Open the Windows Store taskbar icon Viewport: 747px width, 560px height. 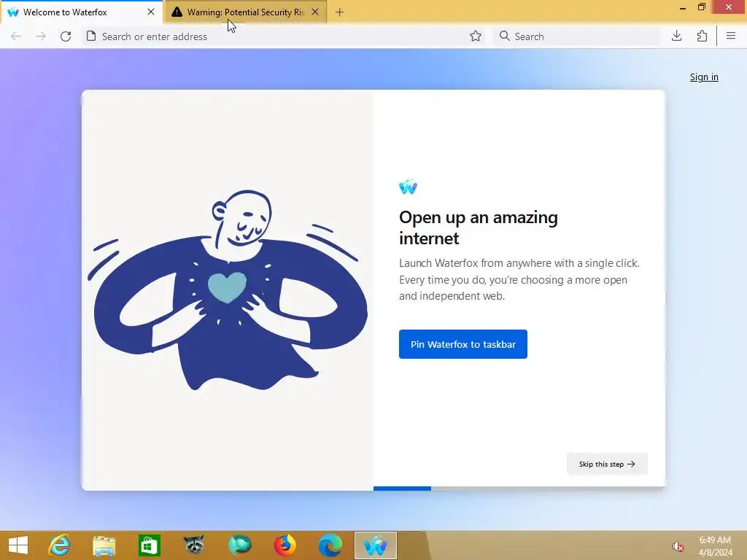tap(149, 545)
